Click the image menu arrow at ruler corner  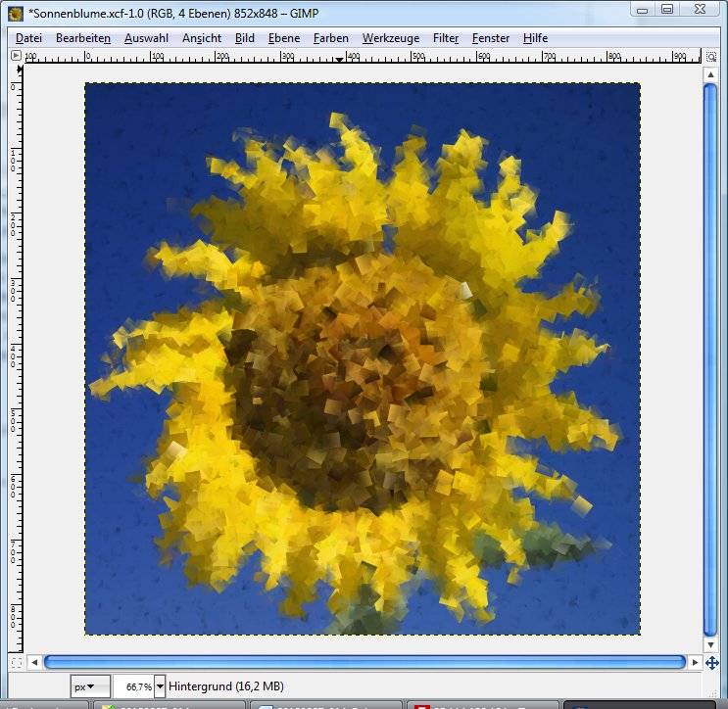pos(16,56)
